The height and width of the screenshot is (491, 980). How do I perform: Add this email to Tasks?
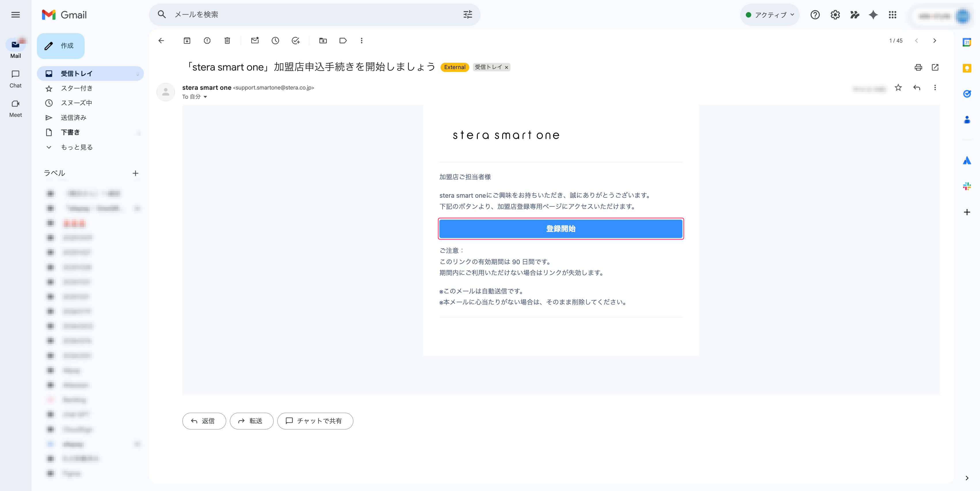[x=295, y=41]
